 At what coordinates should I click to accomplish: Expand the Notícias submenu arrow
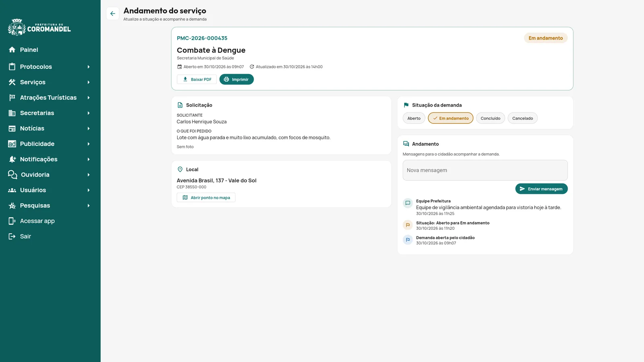tap(89, 129)
